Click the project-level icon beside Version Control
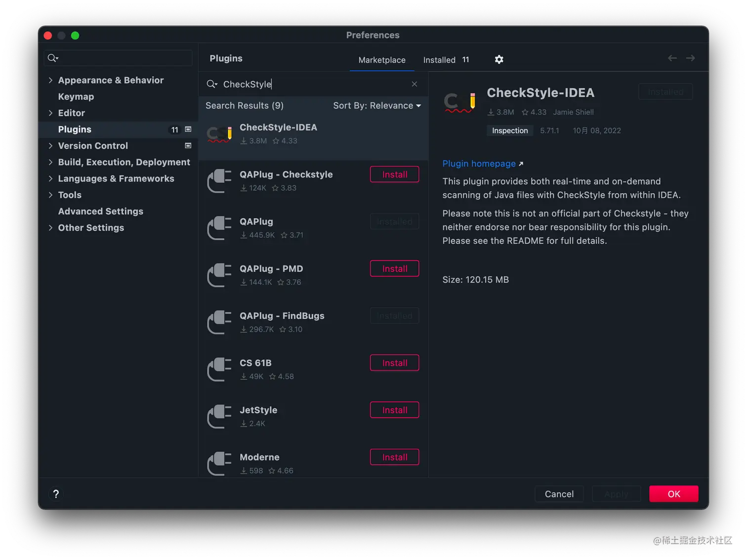 pyautogui.click(x=188, y=146)
